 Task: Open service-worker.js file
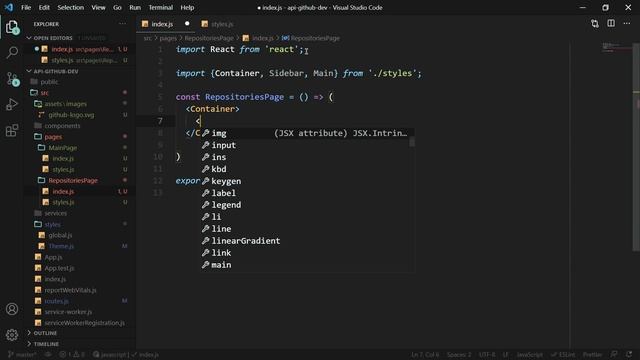click(x=68, y=312)
